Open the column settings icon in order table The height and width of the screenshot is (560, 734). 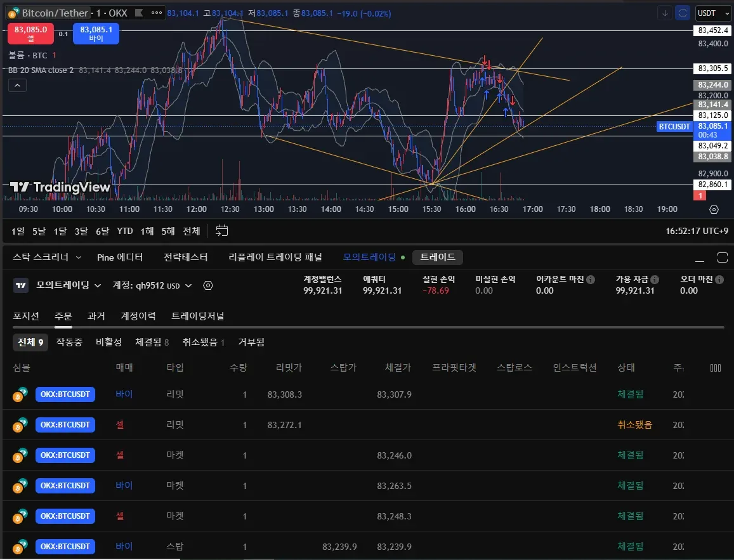click(x=716, y=368)
